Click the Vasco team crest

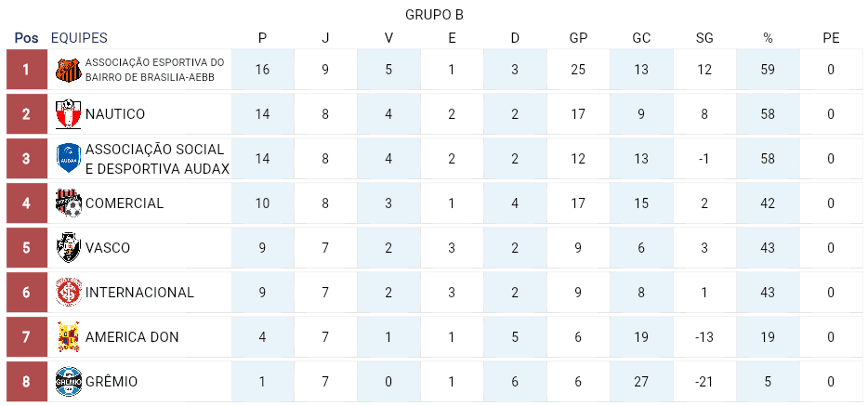point(69,248)
